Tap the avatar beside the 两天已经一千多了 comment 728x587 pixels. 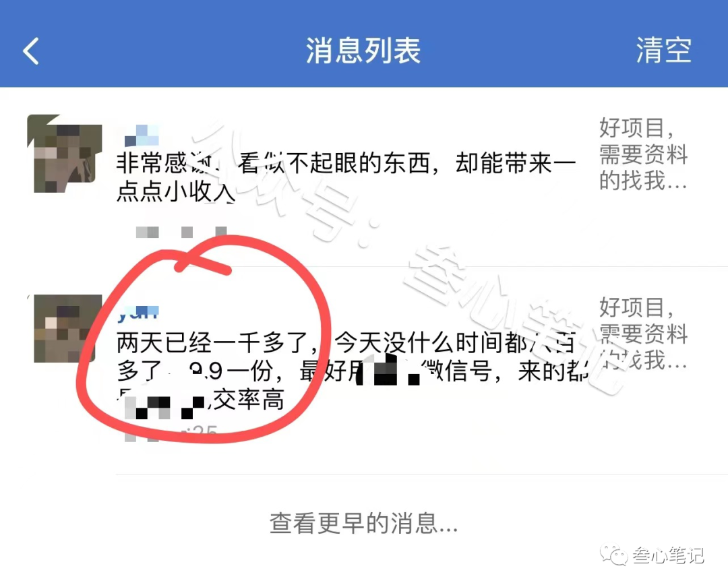pos(66,328)
